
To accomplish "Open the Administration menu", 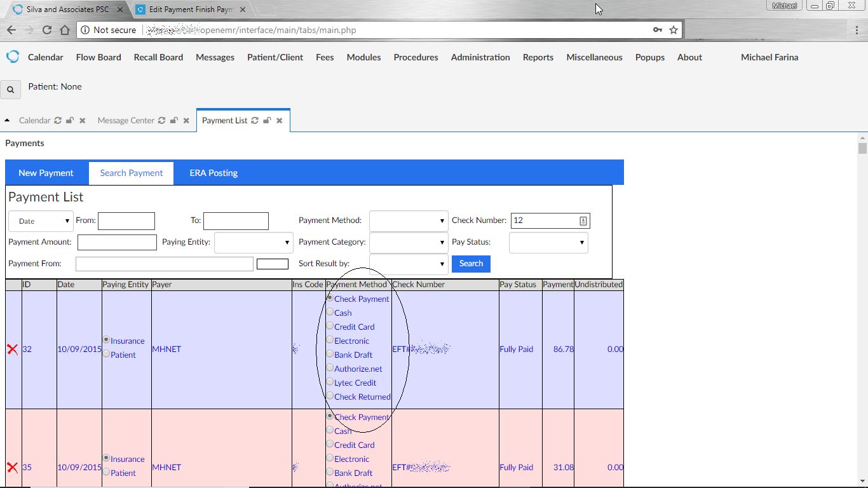I will (x=480, y=57).
